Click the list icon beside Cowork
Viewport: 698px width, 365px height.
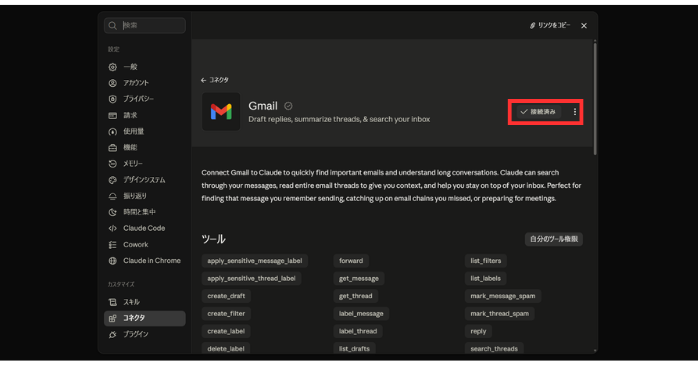pos(113,245)
